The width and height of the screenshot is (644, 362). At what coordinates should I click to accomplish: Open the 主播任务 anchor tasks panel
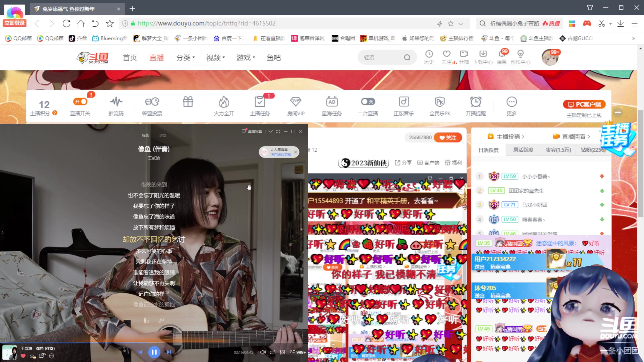[x=260, y=106]
